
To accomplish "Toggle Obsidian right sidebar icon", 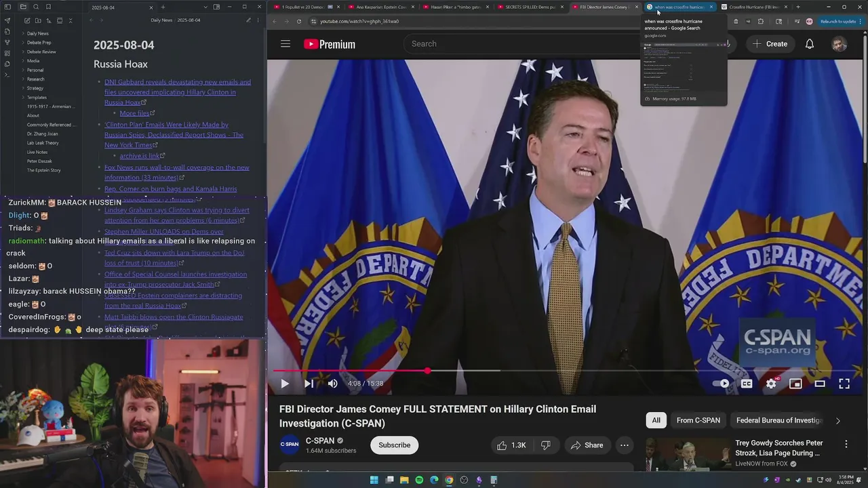I will coord(216,7).
